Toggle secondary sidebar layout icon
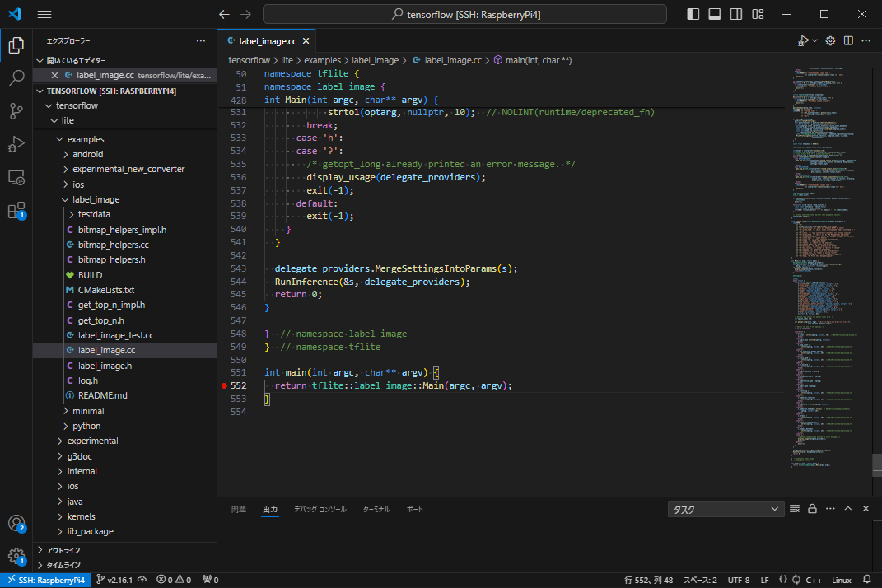 [735, 15]
